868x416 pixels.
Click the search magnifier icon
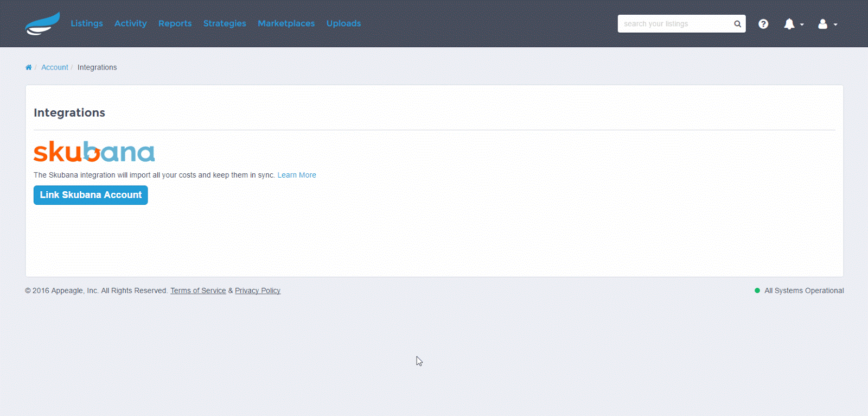click(x=737, y=24)
